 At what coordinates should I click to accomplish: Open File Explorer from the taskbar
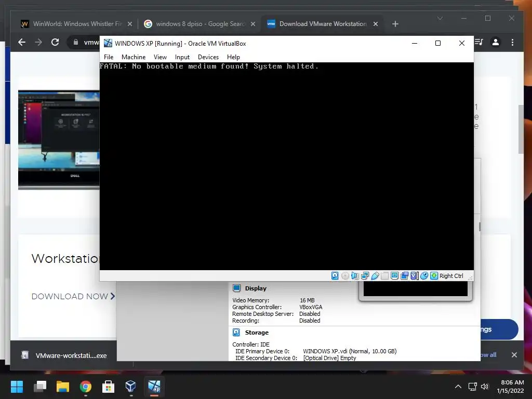(63, 387)
